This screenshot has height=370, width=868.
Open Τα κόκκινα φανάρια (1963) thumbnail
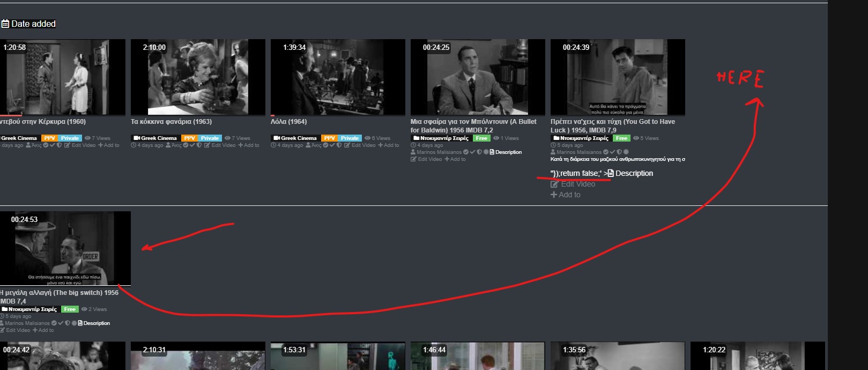(x=198, y=77)
